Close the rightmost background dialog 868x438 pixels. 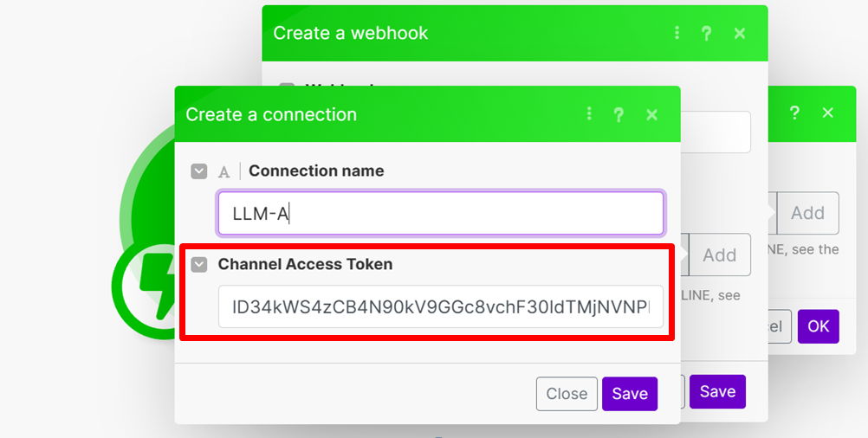pyautogui.click(x=828, y=113)
